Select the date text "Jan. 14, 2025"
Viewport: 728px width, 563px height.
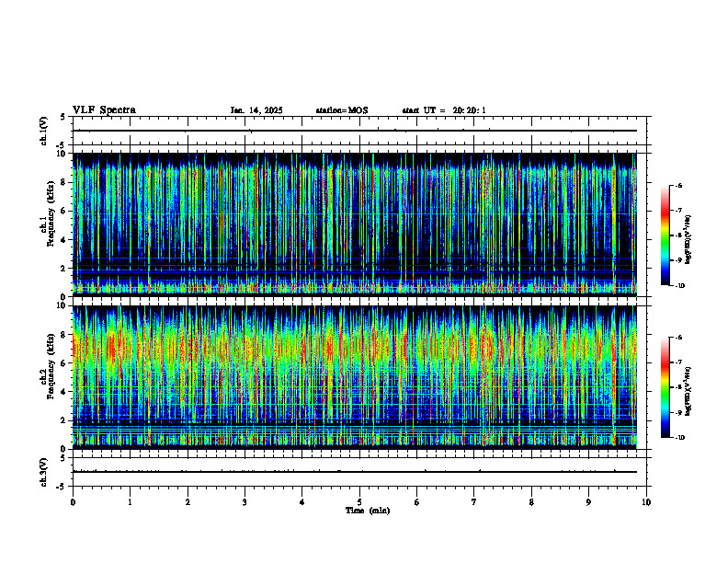point(256,110)
